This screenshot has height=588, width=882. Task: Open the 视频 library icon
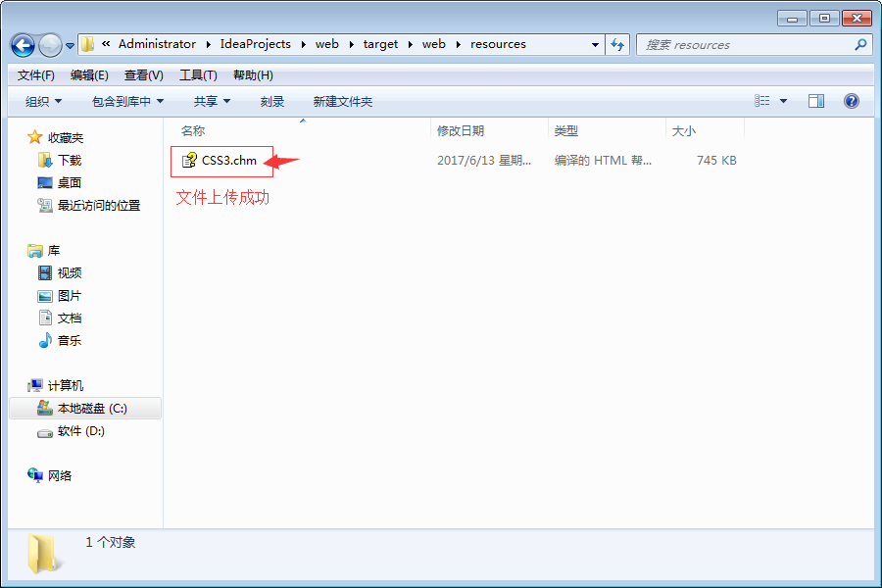pos(45,272)
